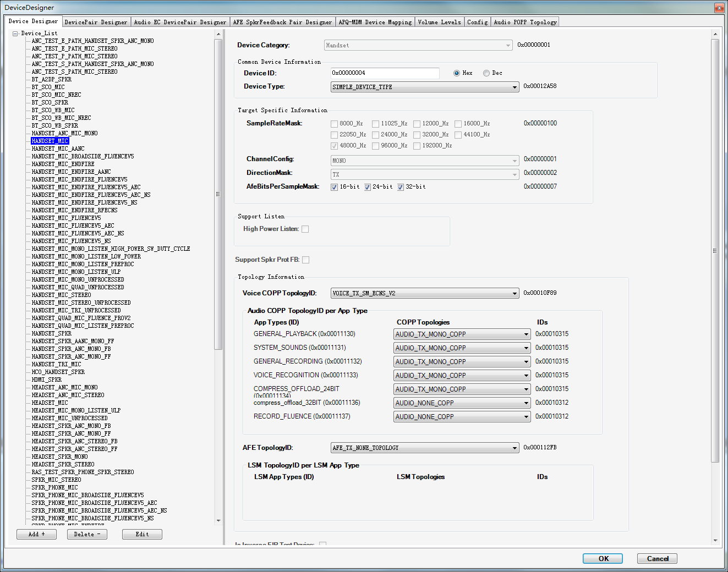This screenshot has height=572, width=728.
Task: Disable the 16-bit AfeBitsPerSampleMask checkbox
Action: point(334,187)
